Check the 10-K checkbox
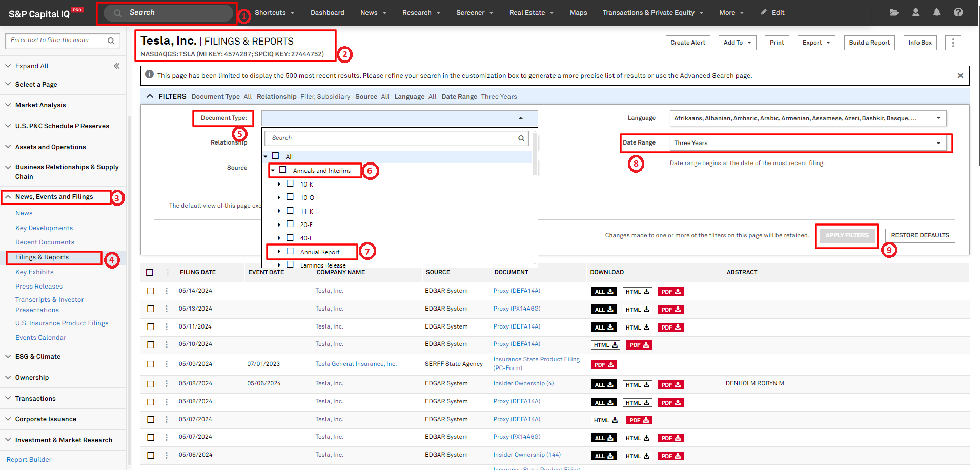The image size is (980, 470). coord(290,183)
